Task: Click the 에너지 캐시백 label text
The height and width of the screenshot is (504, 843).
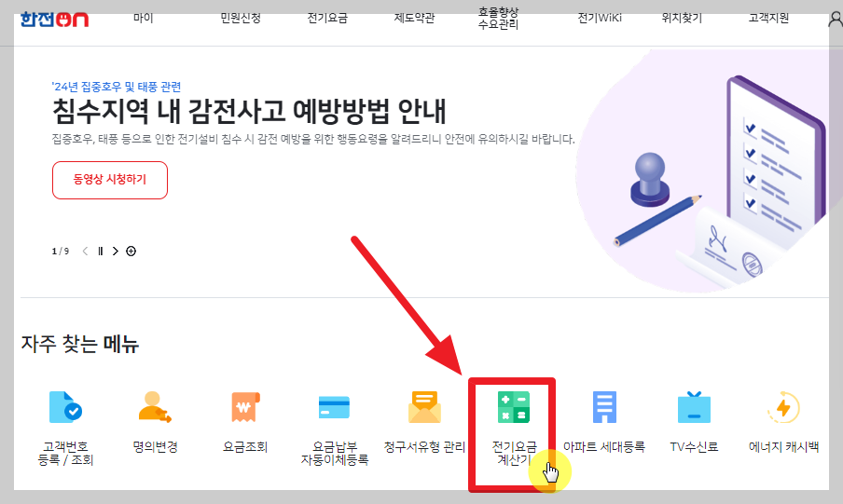Action: (783, 447)
